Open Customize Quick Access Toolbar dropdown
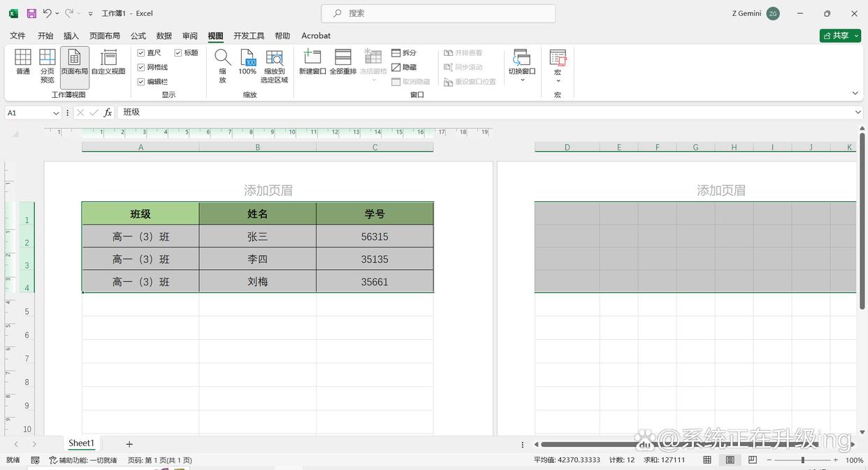 90,13
